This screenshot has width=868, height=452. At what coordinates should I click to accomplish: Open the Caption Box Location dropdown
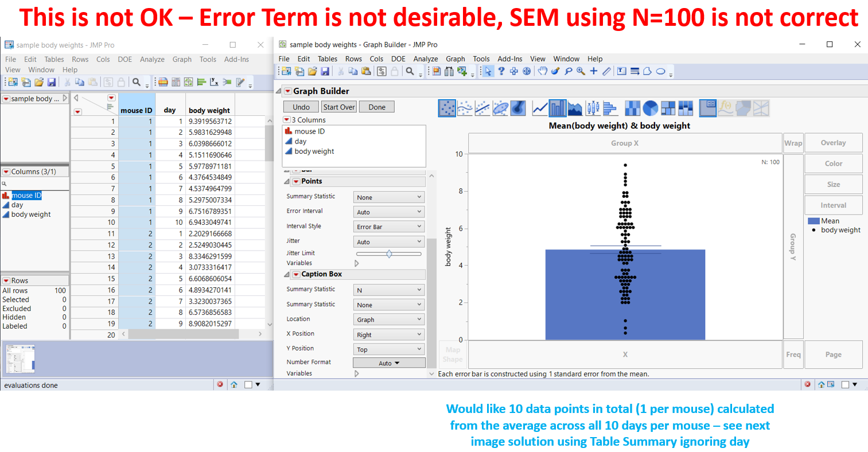pos(389,319)
